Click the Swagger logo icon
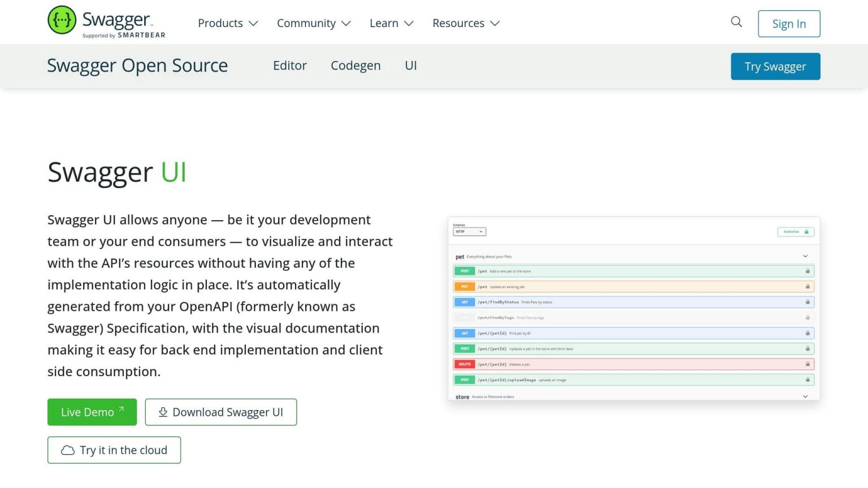This screenshot has width=868, height=488. pos(62,20)
